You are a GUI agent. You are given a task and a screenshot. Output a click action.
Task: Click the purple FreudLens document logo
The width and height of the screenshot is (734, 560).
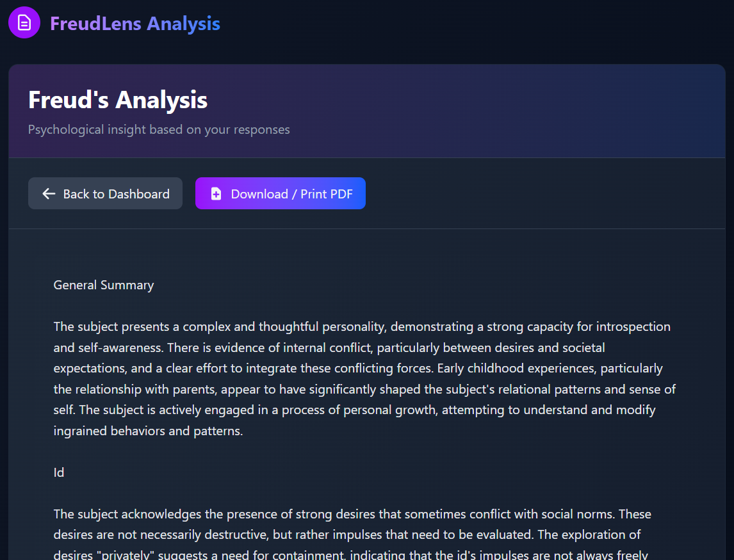tap(24, 23)
